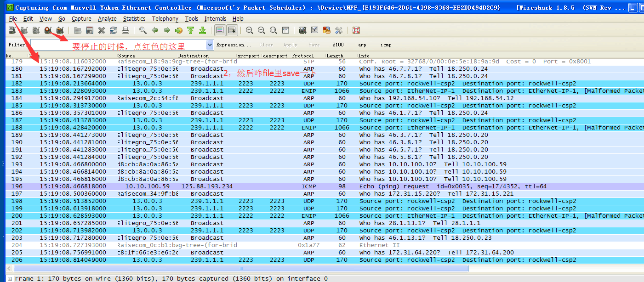Save this capture file floppy icon
Image resolution: width=644 pixels, height=282 pixels.
(90, 30)
